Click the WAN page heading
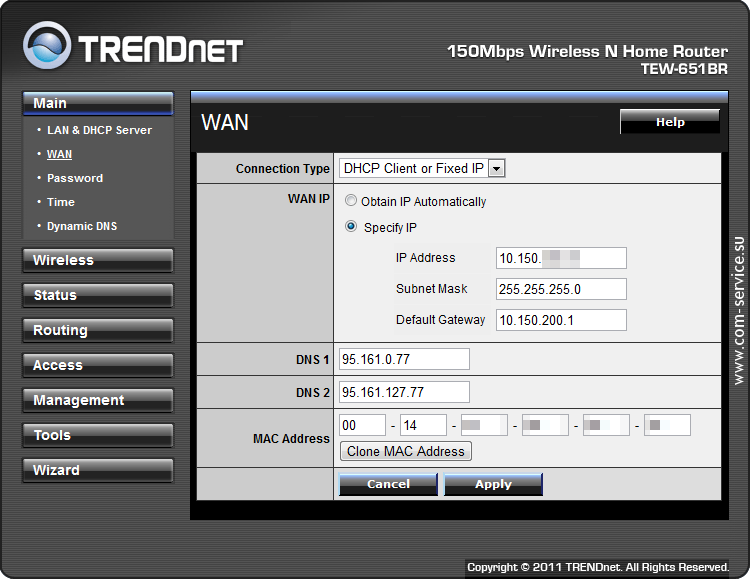750x579 pixels. coord(225,122)
